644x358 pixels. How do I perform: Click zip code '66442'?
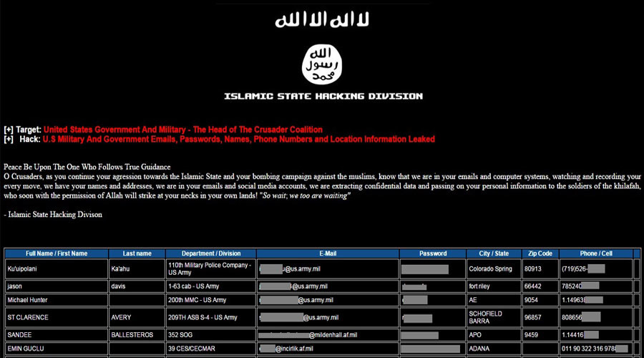click(540, 286)
